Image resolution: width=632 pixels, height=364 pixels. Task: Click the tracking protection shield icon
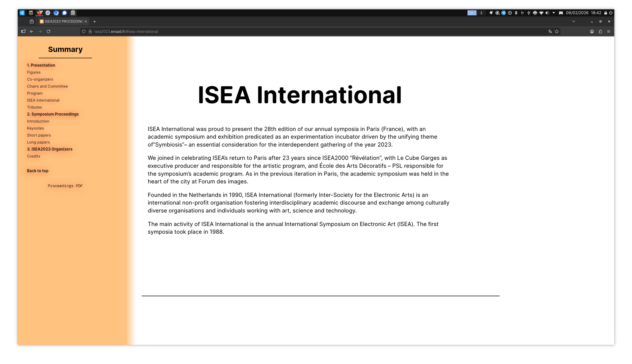point(84,32)
